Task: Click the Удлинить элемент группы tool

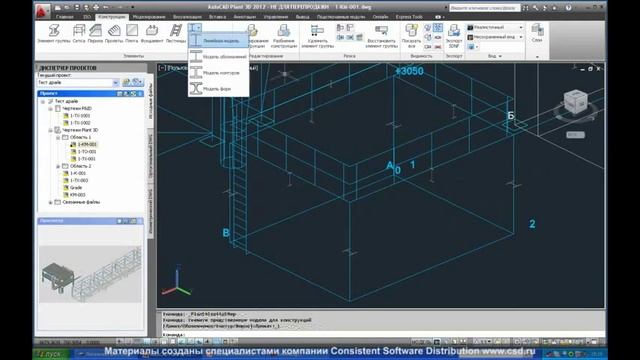Action: click(x=318, y=36)
